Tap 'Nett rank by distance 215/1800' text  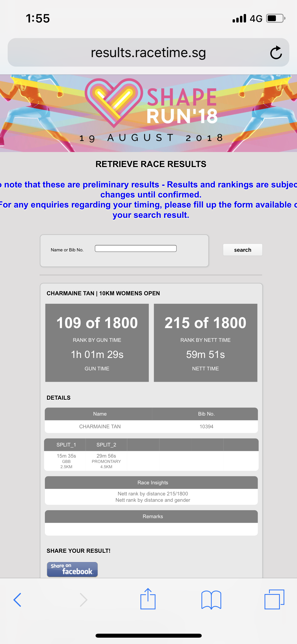153,494
